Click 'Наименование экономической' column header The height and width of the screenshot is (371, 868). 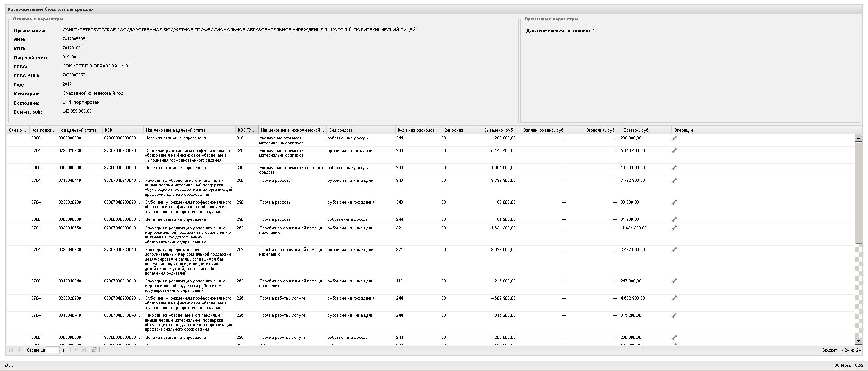292,130
